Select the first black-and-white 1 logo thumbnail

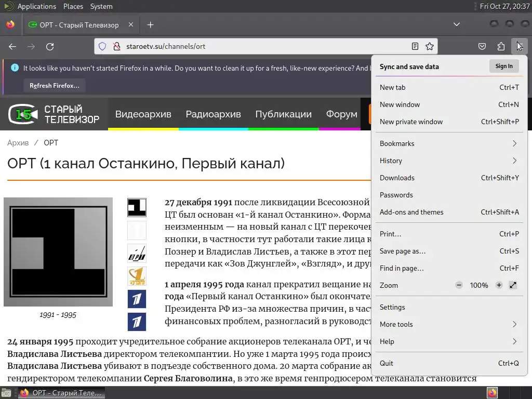pos(137,208)
